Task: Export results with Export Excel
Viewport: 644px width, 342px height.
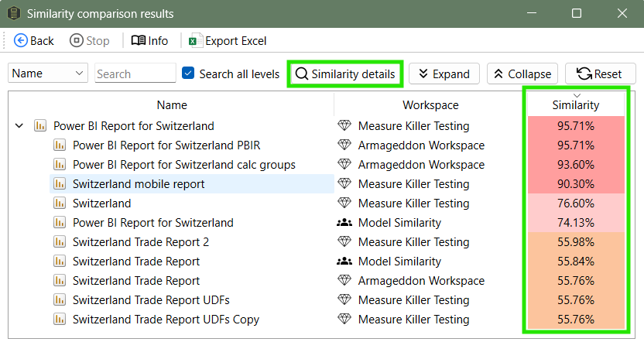Action: [x=228, y=41]
